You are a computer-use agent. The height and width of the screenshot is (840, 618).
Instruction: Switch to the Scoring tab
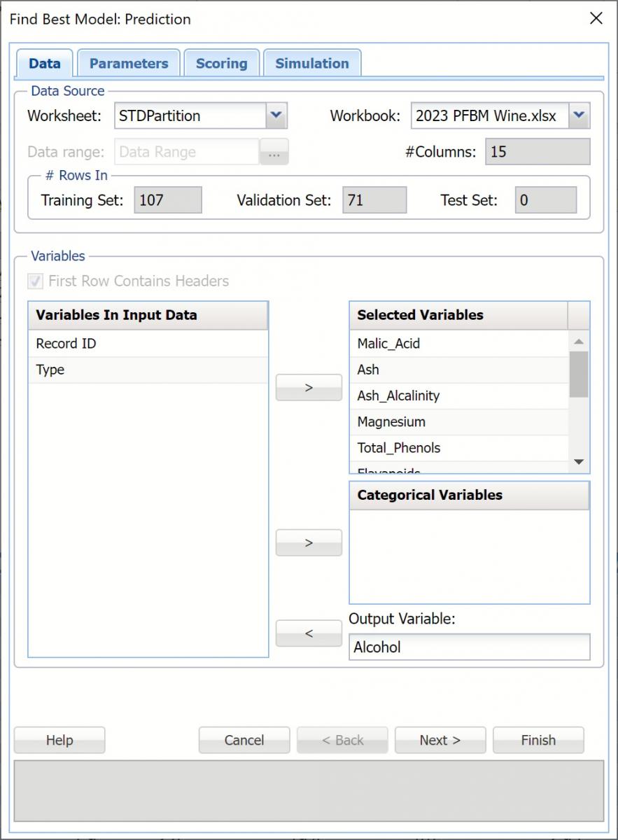(x=221, y=63)
